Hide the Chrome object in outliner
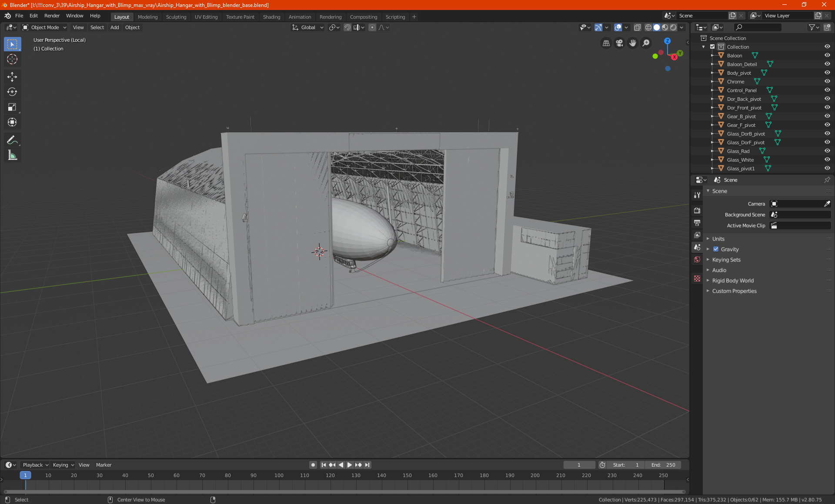Viewport: 835px width, 504px height. [827, 82]
